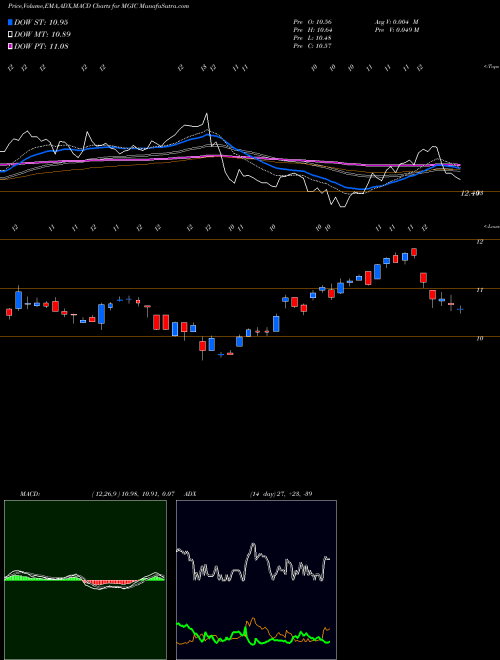This screenshot has width=500, height=660.
Task: Open the green MACD histogram chart panel
Action: (85, 580)
